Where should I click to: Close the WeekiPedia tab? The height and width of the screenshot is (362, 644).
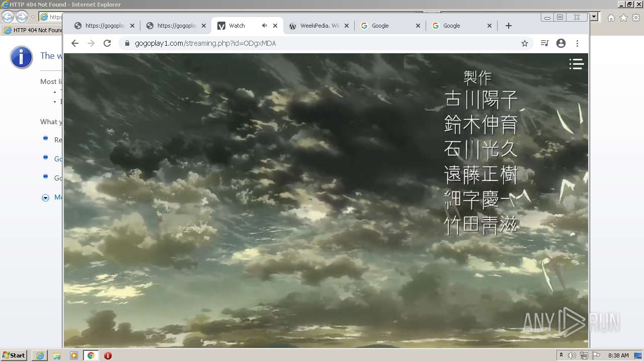[347, 26]
